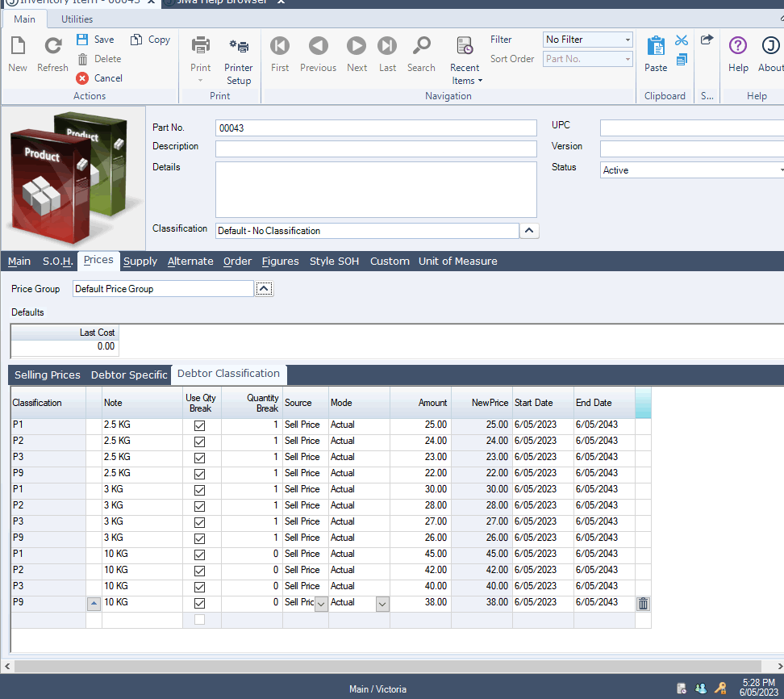Expand the Price Group lookup button
The width and height of the screenshot is (784, 699).
click(264, 289)
